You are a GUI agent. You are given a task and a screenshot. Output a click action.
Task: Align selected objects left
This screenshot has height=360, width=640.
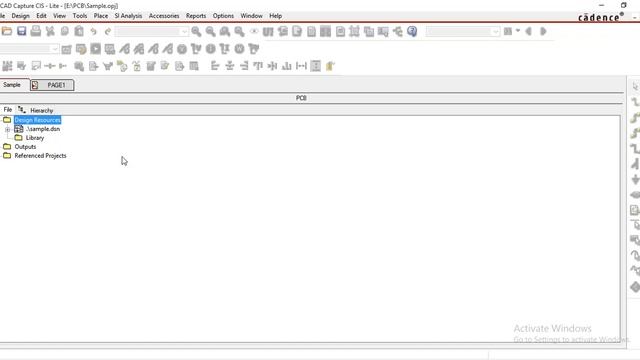[x=215, y=66]
